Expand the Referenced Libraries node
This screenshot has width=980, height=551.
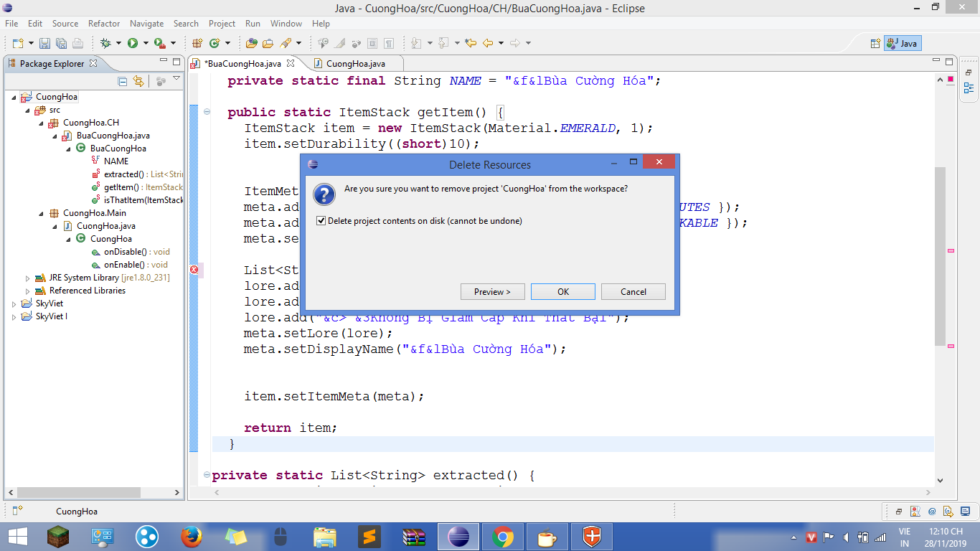pos(28,291)
